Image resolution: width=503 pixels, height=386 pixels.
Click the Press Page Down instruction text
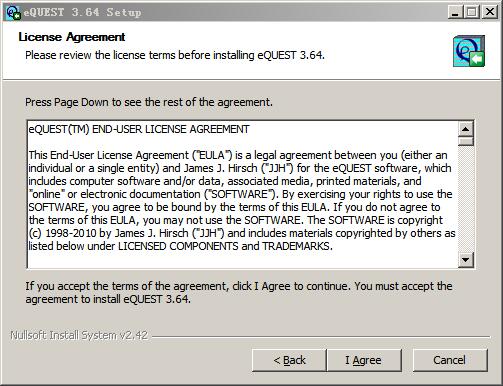coord(149,102)
